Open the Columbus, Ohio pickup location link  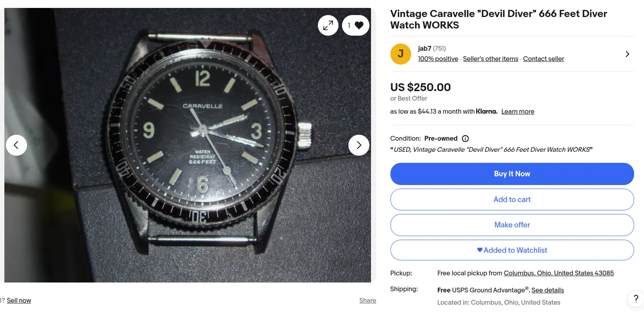click(558, 273)
